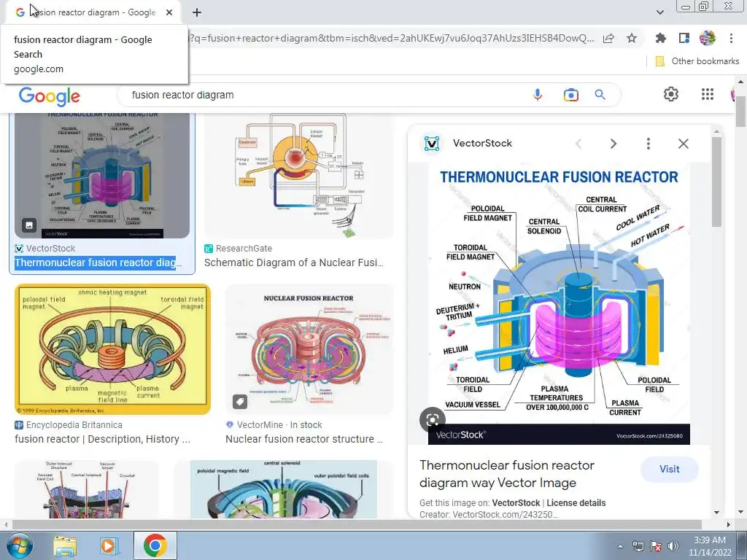Click the network tray icon

point(638,545)
